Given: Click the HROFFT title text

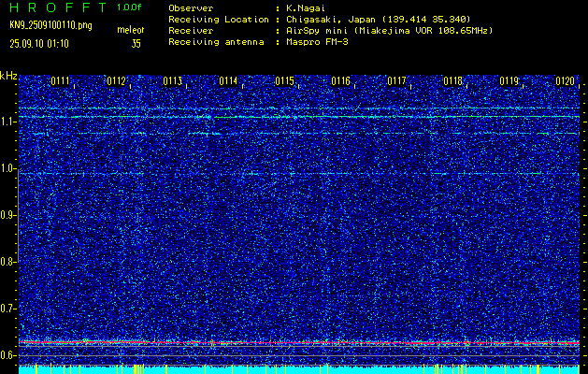Looking at the screenshot, I should click(x=58, y=7).
